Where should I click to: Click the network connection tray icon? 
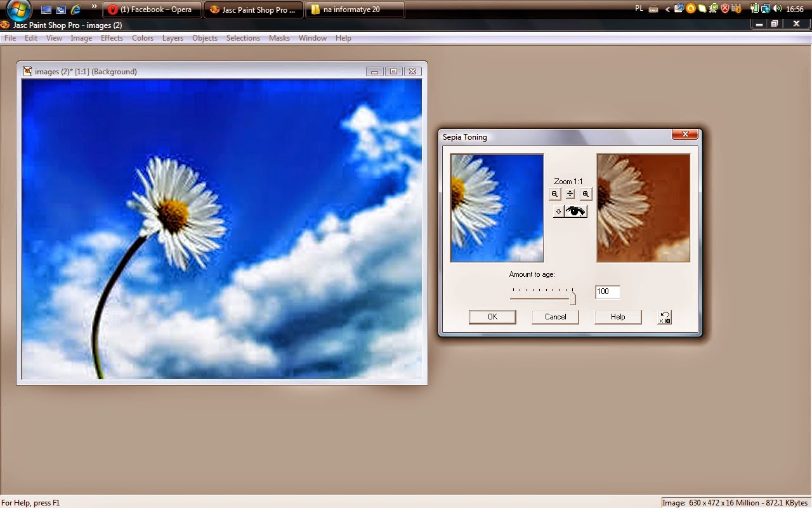click(766, 9)
